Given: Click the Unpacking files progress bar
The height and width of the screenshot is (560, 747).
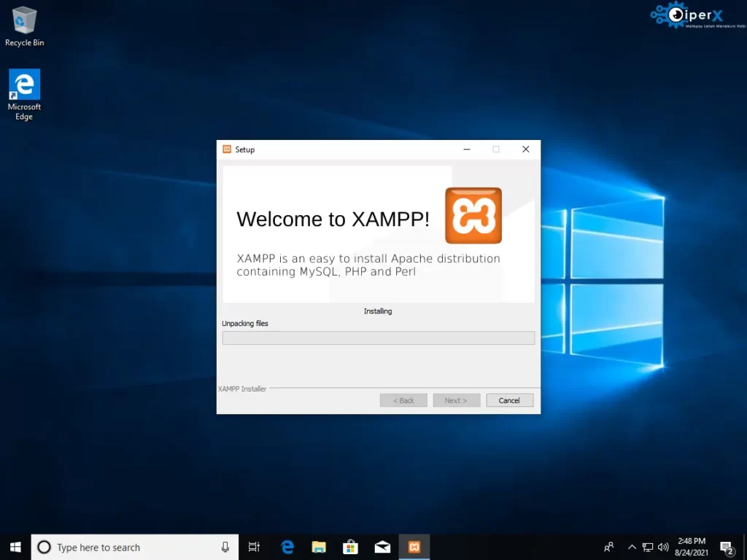Looking at the screenshot, I should click(378, 338).
